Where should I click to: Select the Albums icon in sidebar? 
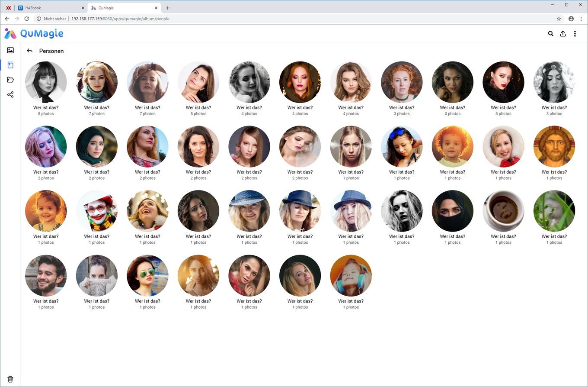pos(10,65)
